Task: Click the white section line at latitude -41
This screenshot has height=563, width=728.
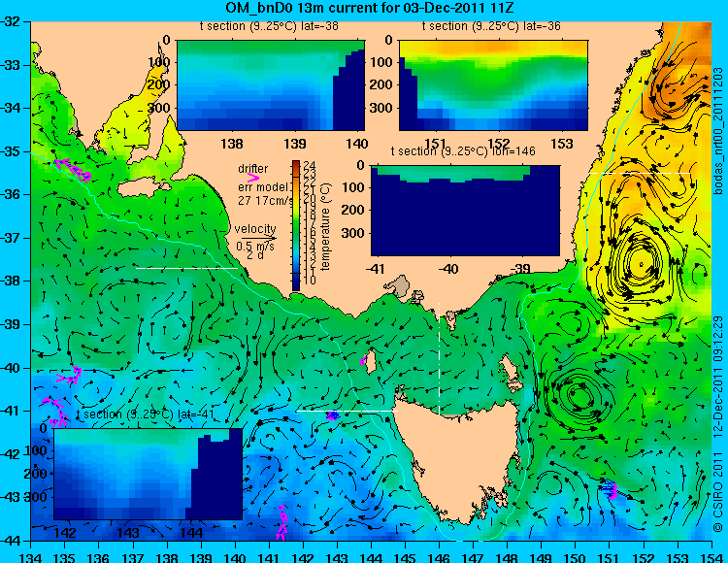Action: 347,411
